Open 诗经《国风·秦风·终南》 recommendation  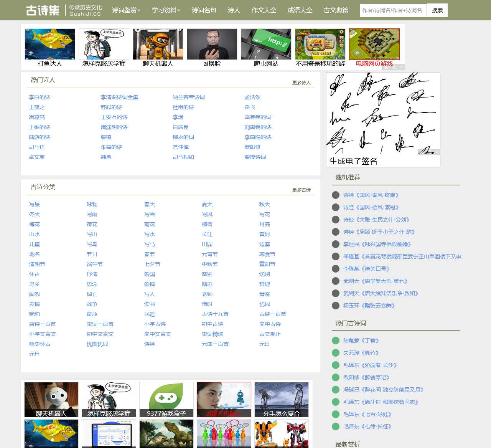tap(371, 195)
